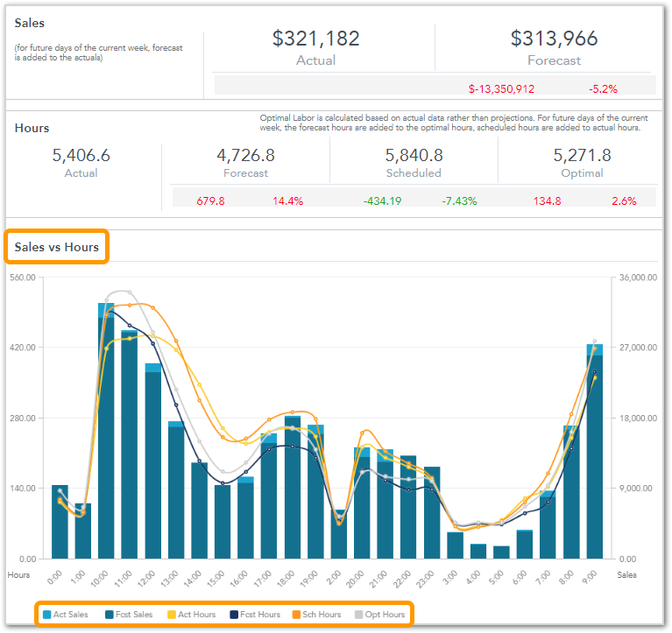This screenshot has height=633, width=672.
Task: Click the 5,271.8 Optimal hours value
Action: [x=582, y=156]
